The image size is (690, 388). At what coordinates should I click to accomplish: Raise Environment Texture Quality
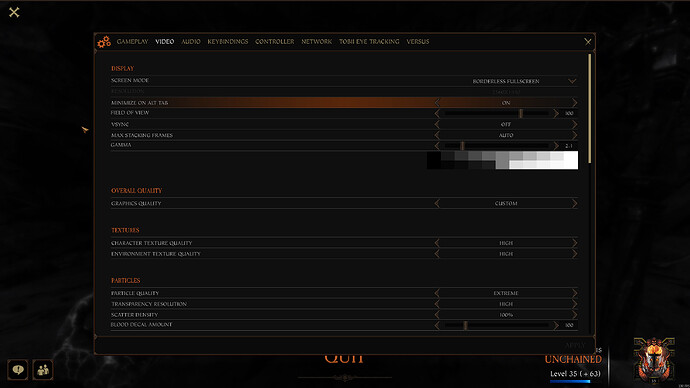(574, 254)
